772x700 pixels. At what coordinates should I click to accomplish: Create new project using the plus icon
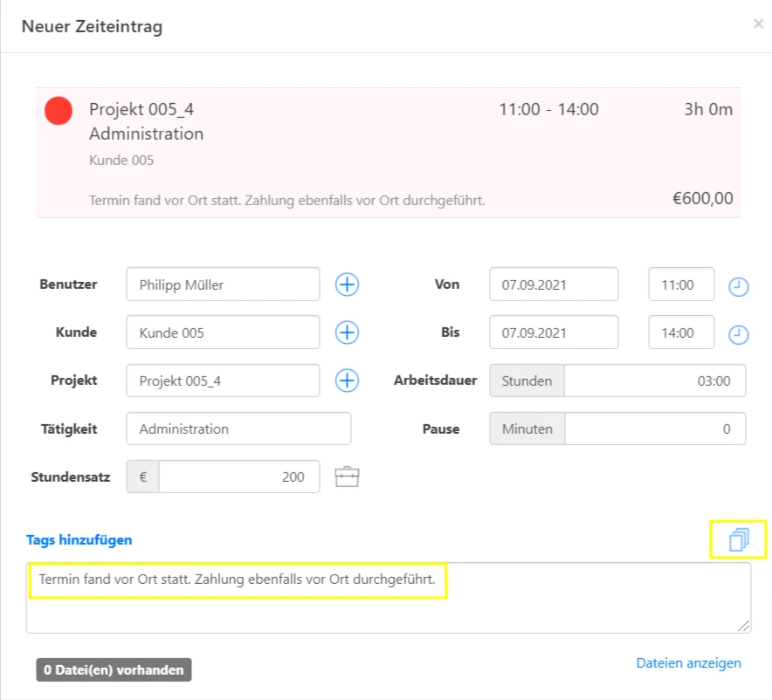point(347,381)
